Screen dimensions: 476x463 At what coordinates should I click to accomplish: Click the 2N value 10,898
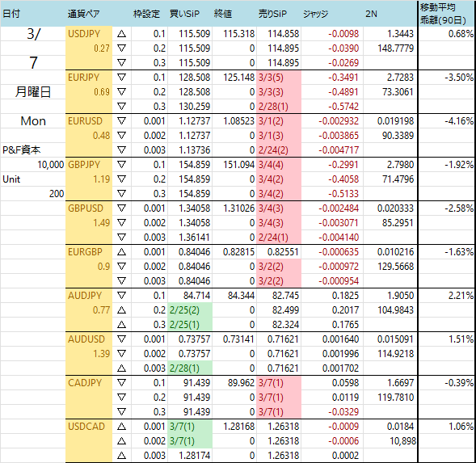(x=402, y=441)
